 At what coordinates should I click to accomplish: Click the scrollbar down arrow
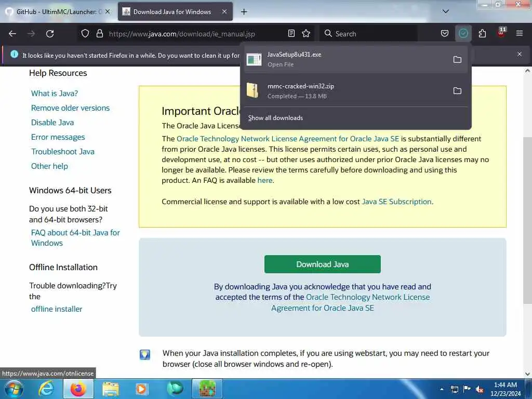[527, 374]
